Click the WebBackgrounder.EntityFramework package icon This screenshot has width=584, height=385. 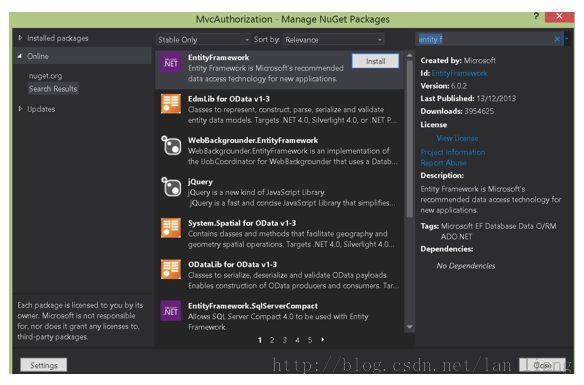coord(171,145)
